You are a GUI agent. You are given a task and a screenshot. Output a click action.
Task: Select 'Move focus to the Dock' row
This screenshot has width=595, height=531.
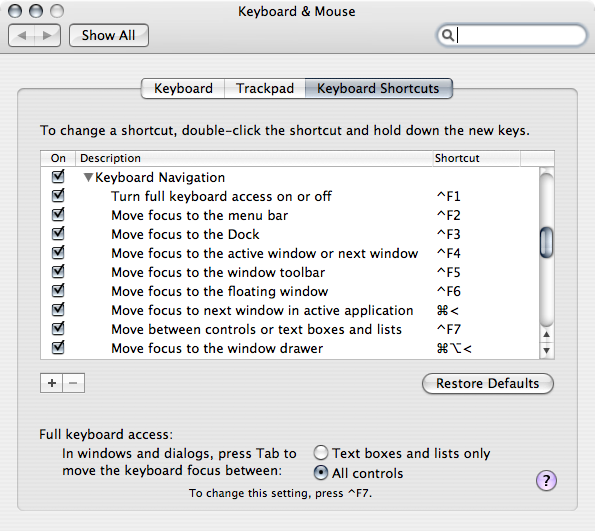pos(290,234)
